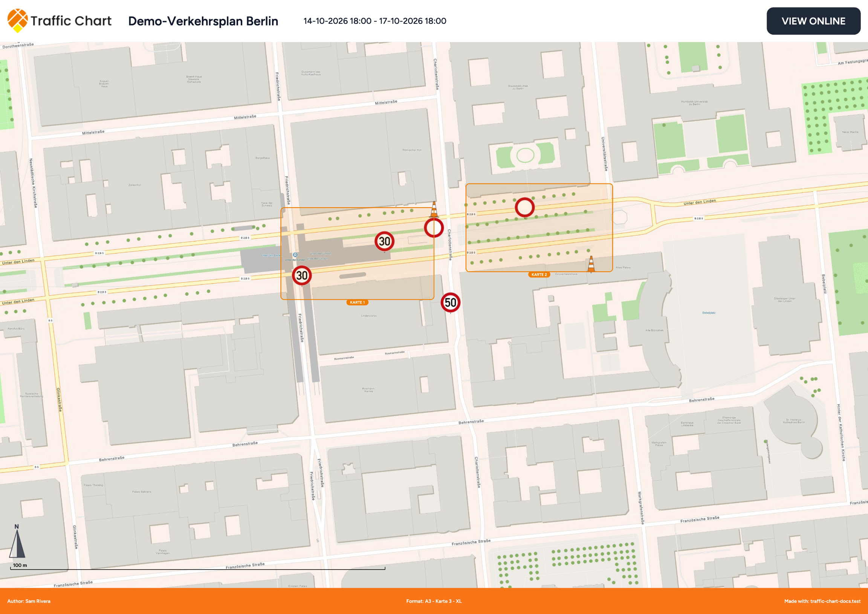The height and width of the screenshot is (614, 868).
Task: Select the 30 sign on the Karte 1 median
Action: pos(385,241)
